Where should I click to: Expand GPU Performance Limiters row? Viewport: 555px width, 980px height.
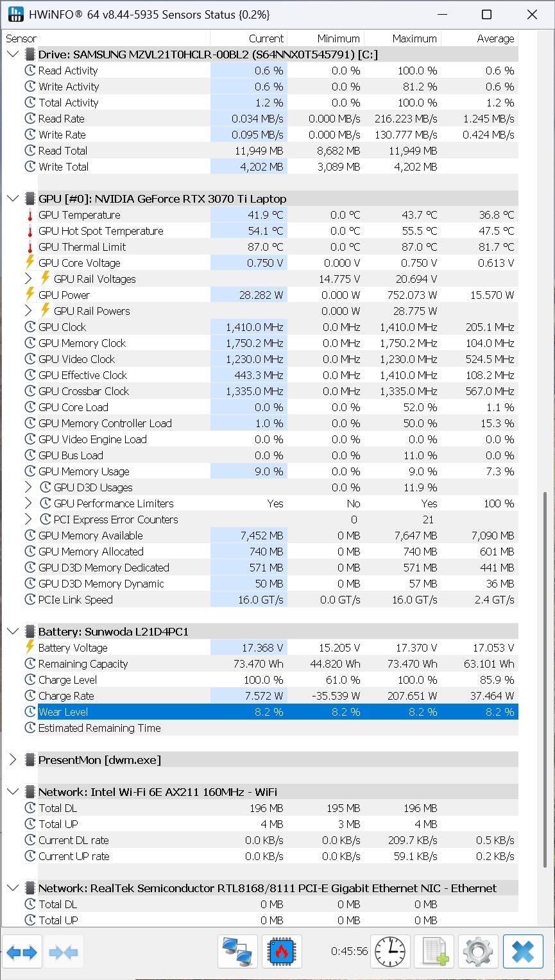click(28, 503)
